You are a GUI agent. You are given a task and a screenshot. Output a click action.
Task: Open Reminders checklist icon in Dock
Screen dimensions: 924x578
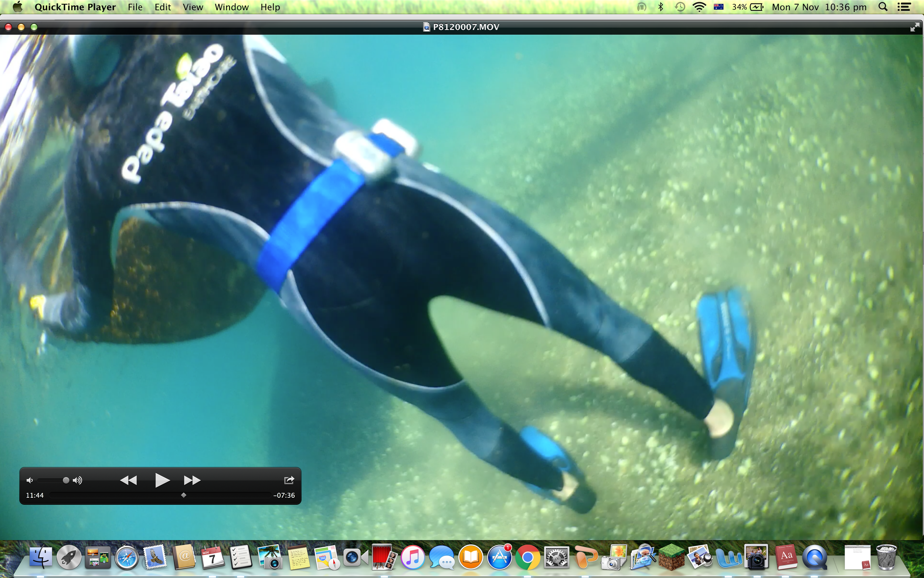(241, 557)
